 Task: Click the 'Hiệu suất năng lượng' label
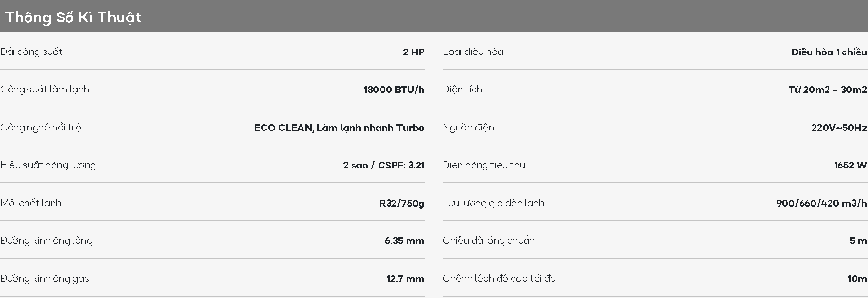pyautogui.click(x=48, y=165)
